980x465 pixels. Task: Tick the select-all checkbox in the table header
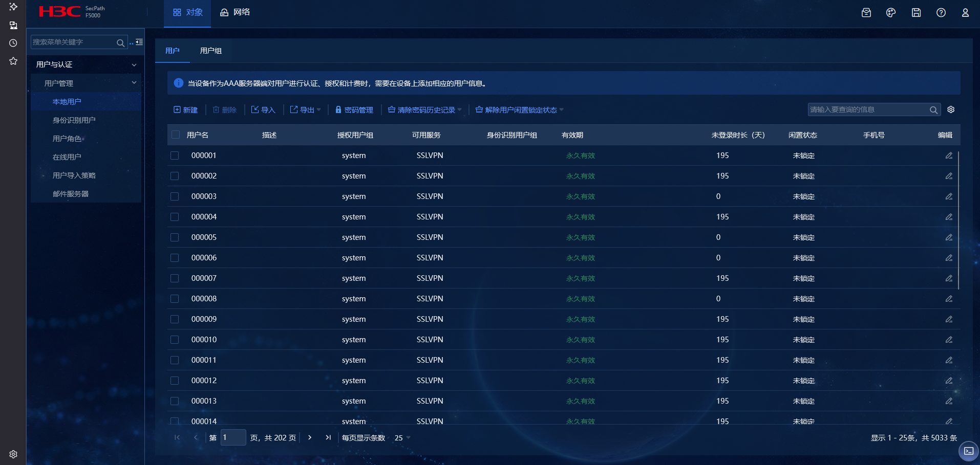(x=176, y=135)
